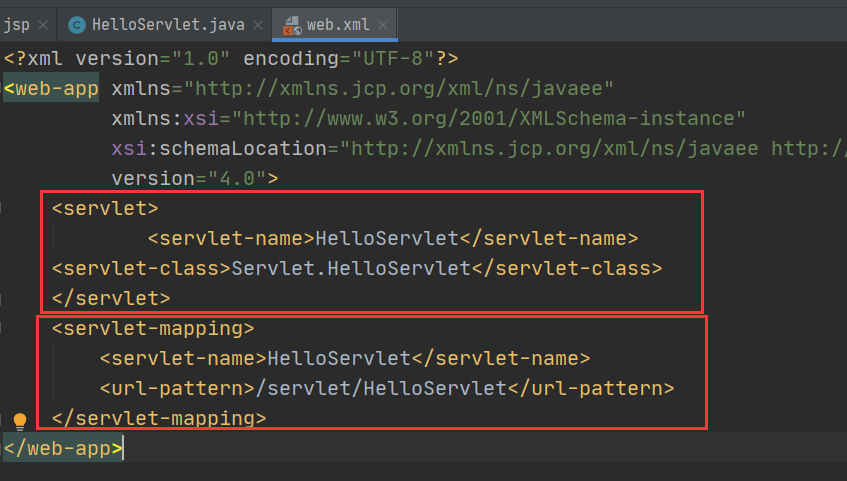Click the closing </web-app> tag
Viewport: 847px width, 481px height.
click(x=63, y=448)
